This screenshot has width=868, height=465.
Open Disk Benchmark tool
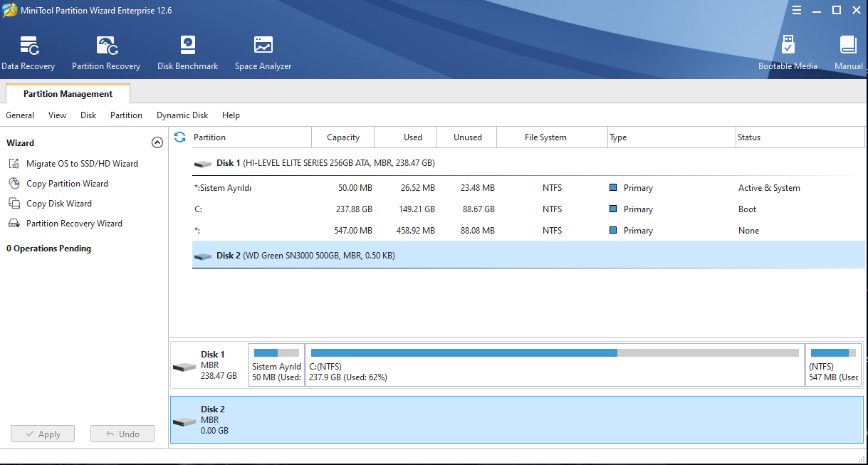point(188,53)
